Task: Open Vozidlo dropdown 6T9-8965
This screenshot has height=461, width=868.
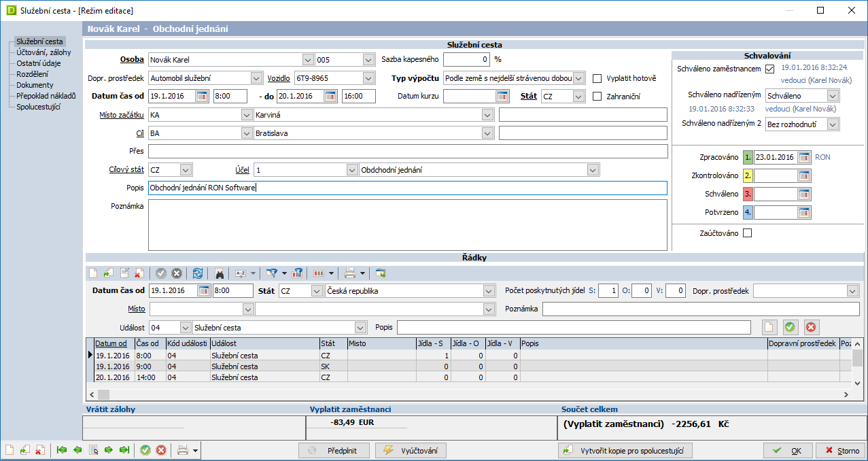Action: pyautogui.click(x=369, y=78)
